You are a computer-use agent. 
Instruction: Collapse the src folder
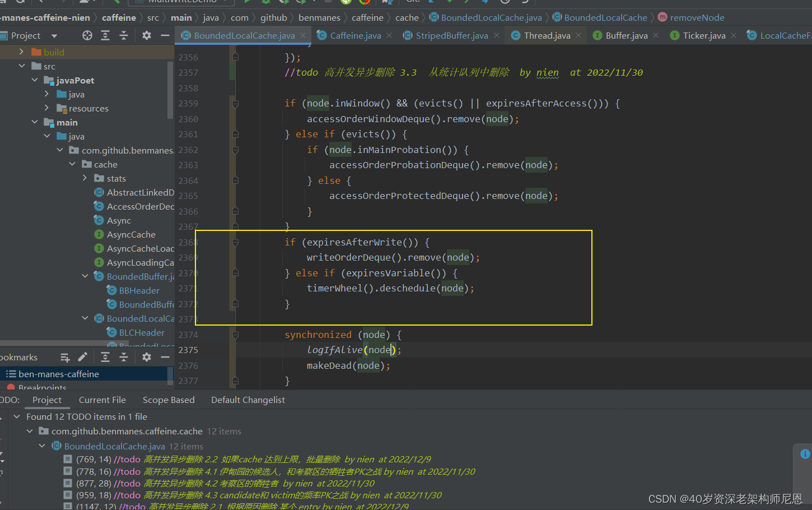point(21,66)
